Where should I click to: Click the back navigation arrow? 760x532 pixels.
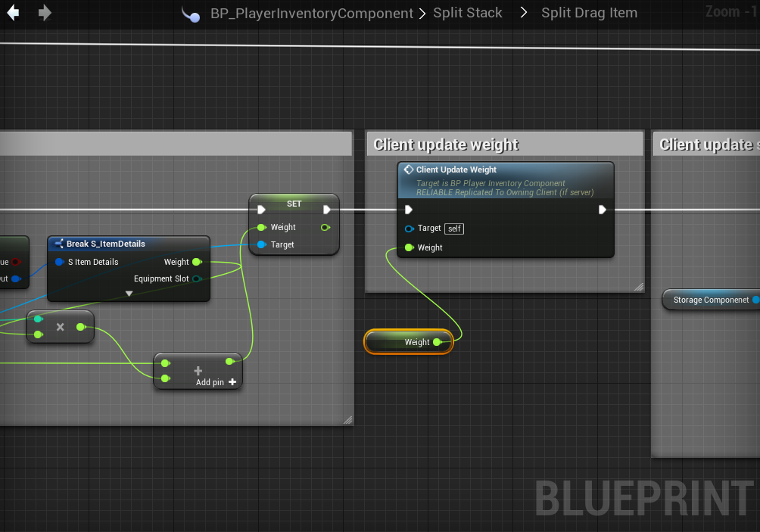click(13, 13)
